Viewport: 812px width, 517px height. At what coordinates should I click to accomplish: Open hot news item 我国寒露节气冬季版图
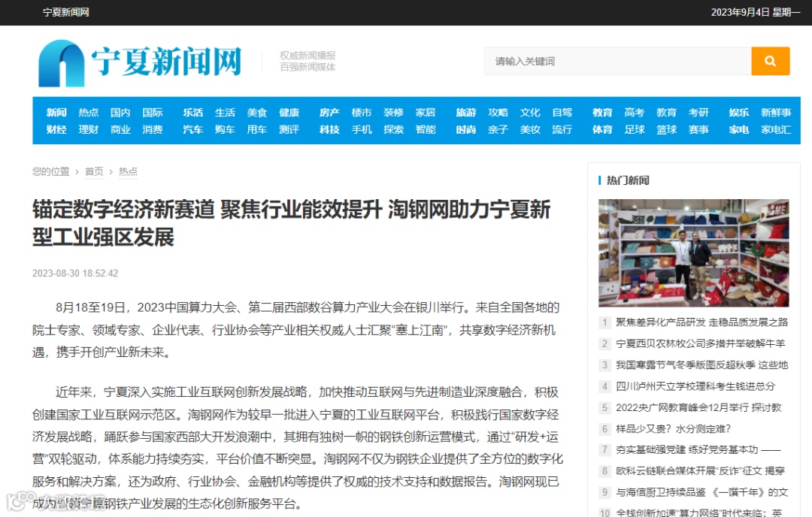coord(701,365)
